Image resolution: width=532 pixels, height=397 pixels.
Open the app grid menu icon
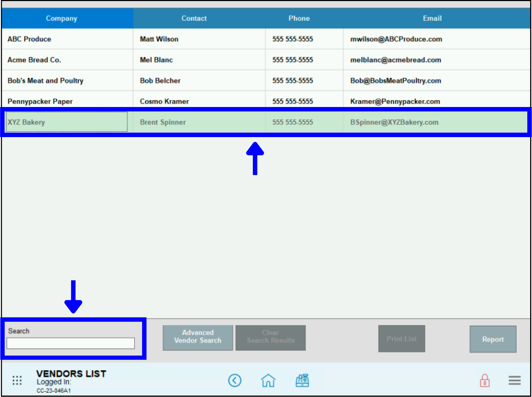17,380
